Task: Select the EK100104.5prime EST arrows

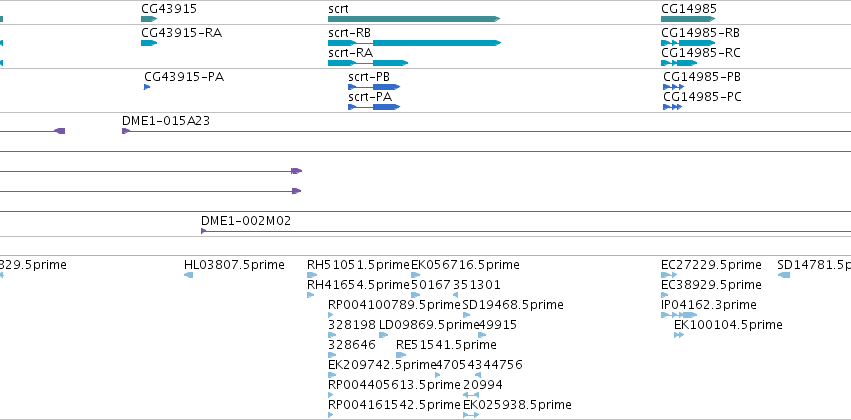Action: point(679,335)
